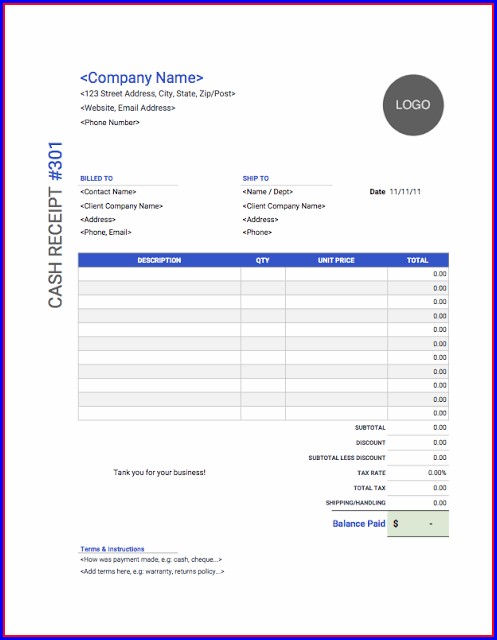Image resolution: width=497 pixels, height=640 pixels.
Task: Click the Date label
Action: [377, 191]
